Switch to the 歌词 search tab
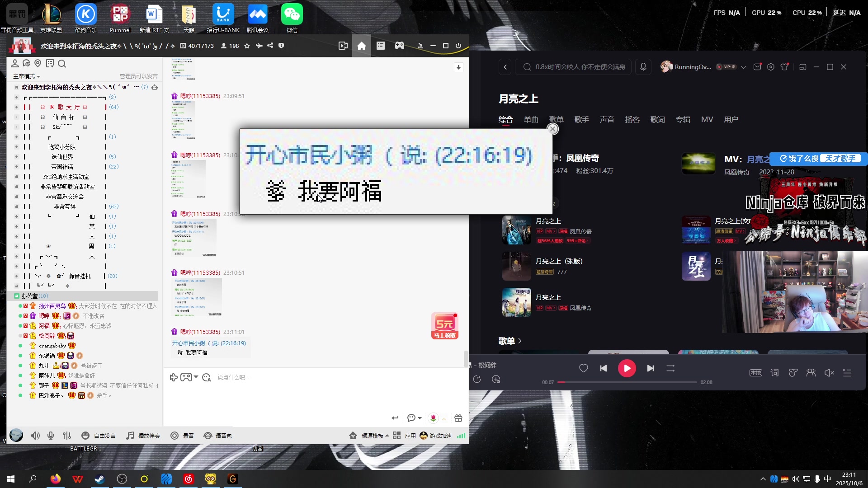This screenshot has height=488, width=868. 657,119
